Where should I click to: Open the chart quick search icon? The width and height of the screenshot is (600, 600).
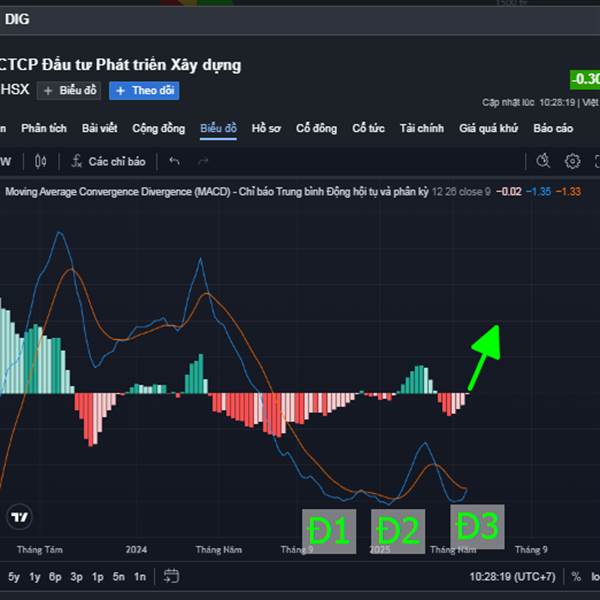(543, 161)
